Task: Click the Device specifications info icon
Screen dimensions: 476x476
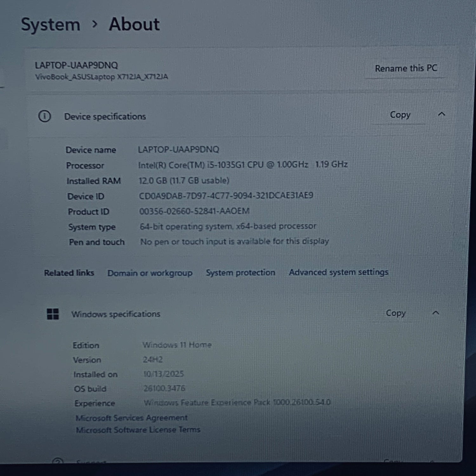Action: click(44, 116)
